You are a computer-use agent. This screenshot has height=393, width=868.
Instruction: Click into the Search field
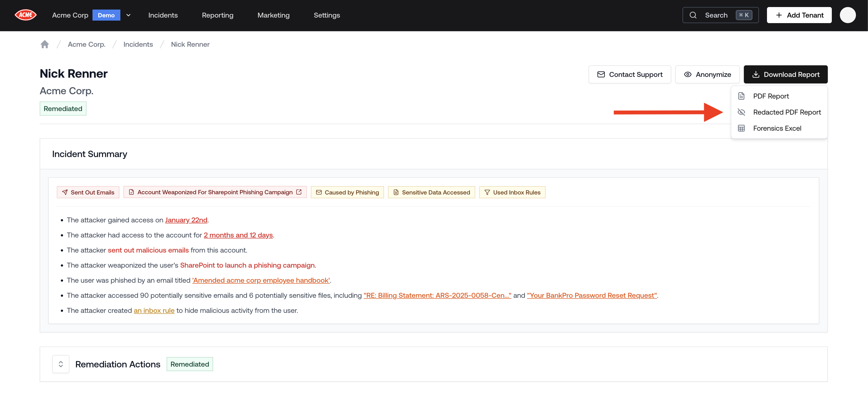716,15
